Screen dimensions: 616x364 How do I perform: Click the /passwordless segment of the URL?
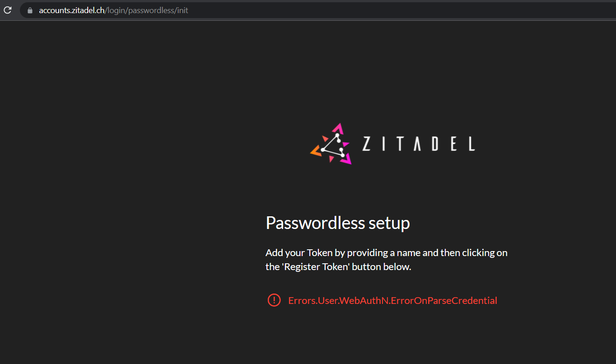149,10
